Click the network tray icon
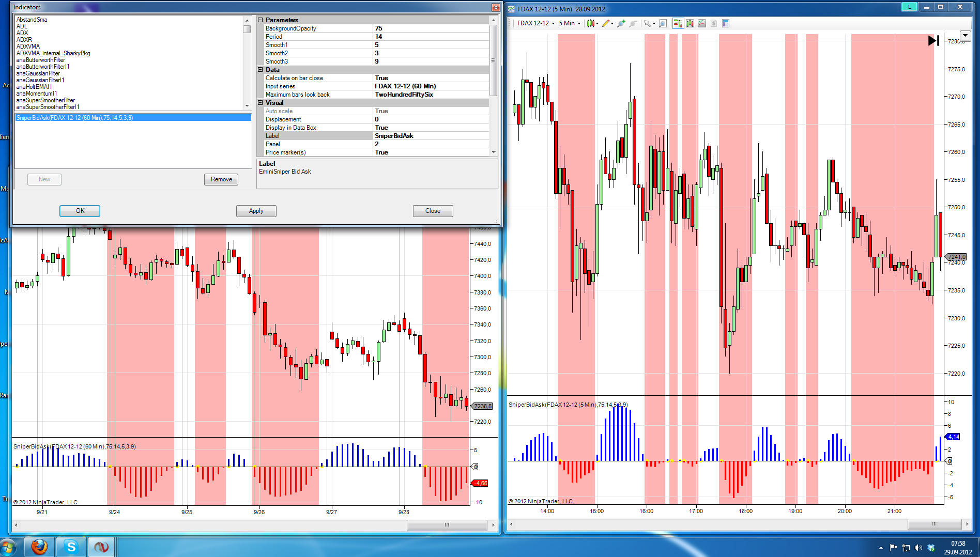This screenshot has height=557, width=980. coord(906,548)
